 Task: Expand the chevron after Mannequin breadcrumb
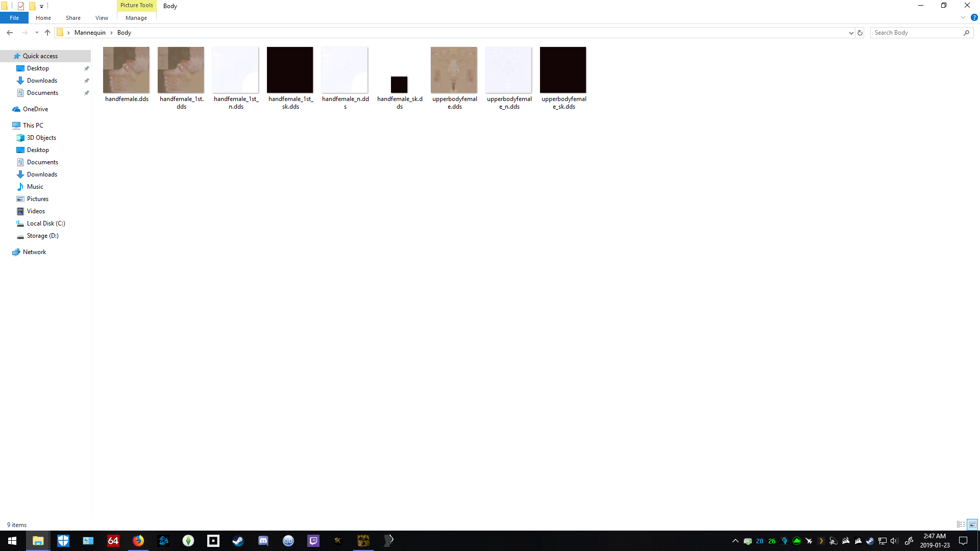111,33
